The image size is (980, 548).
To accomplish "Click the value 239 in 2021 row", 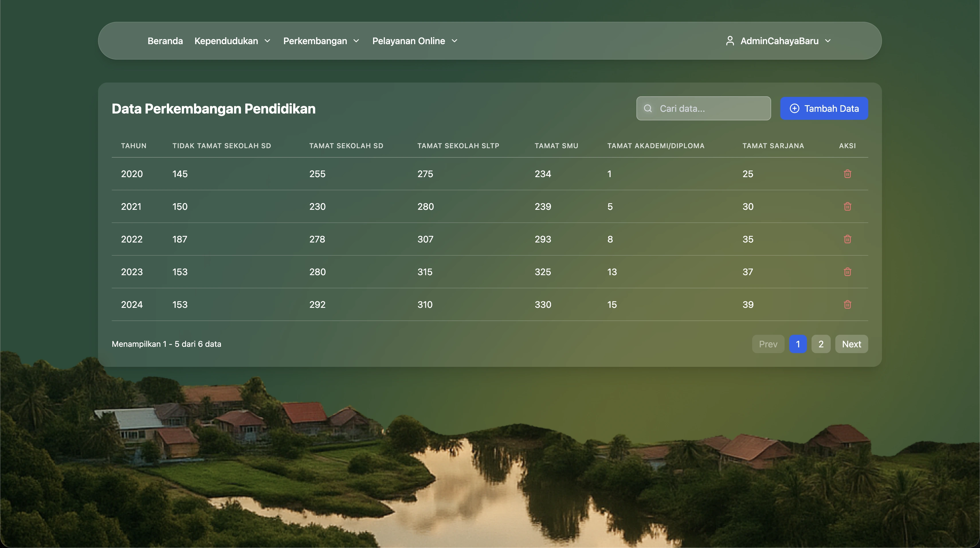I will (543, 207).
